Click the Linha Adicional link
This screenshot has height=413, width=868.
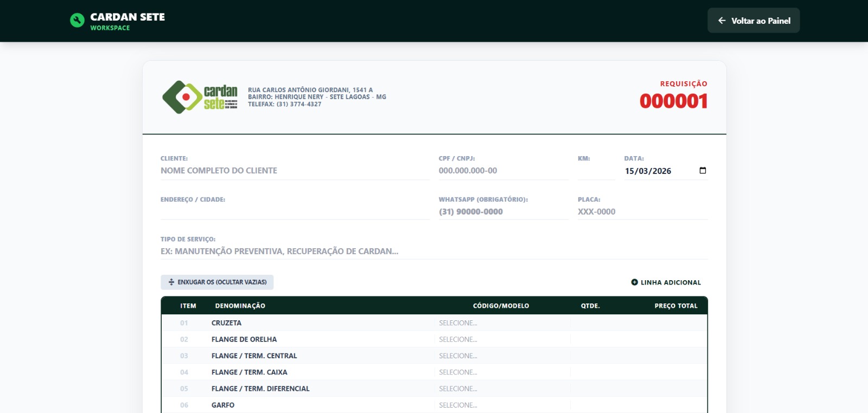pos(671,282)
